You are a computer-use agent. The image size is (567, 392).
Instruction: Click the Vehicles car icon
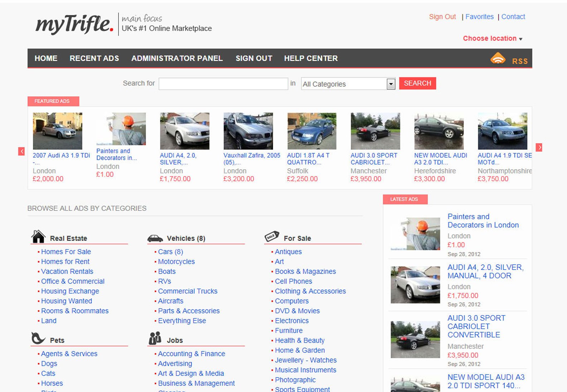pyautogui.click(x=155, y=238)
